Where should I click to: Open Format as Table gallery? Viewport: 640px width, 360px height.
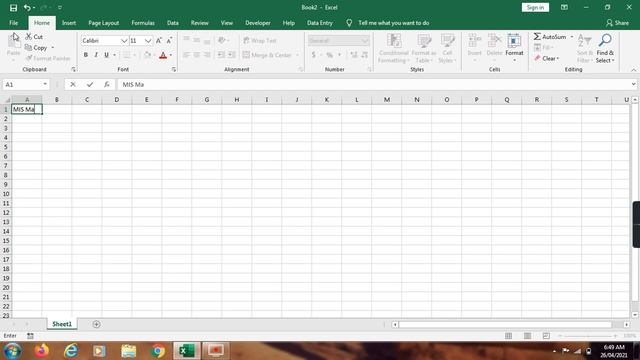pyautogui.click(x=424, y=48)
